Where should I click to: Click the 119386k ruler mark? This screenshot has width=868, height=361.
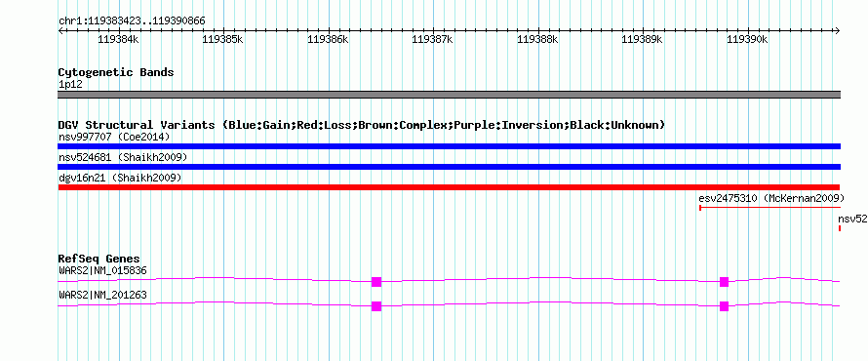(x=329, y=39)
